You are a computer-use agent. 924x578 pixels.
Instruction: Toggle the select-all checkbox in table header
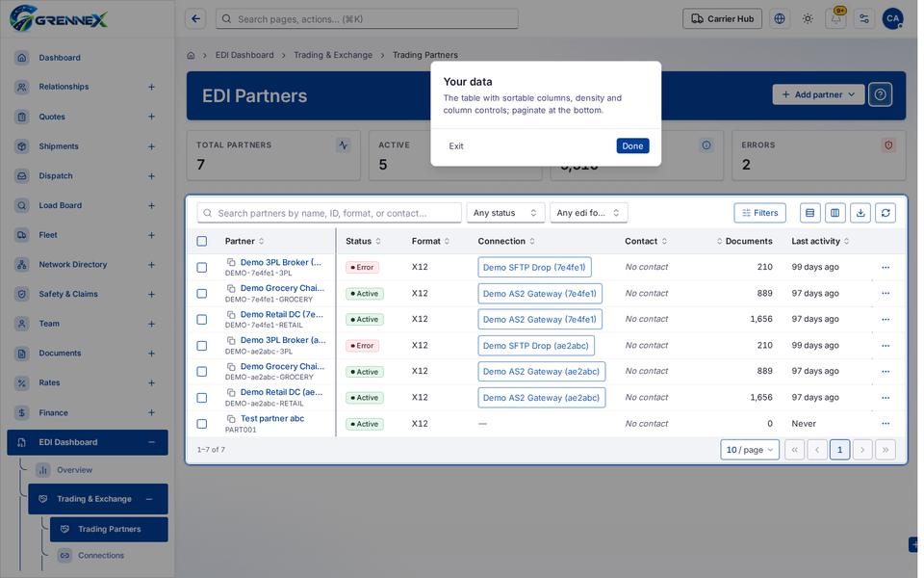(201, 241)
